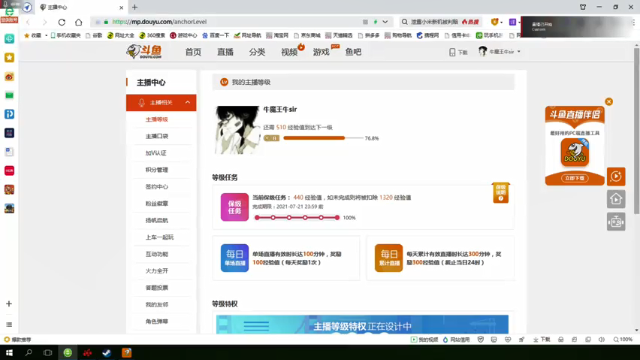640x360 pixels.
Task: Click 立即下载 on the 直播伴侣 ad
Action: 575,178
